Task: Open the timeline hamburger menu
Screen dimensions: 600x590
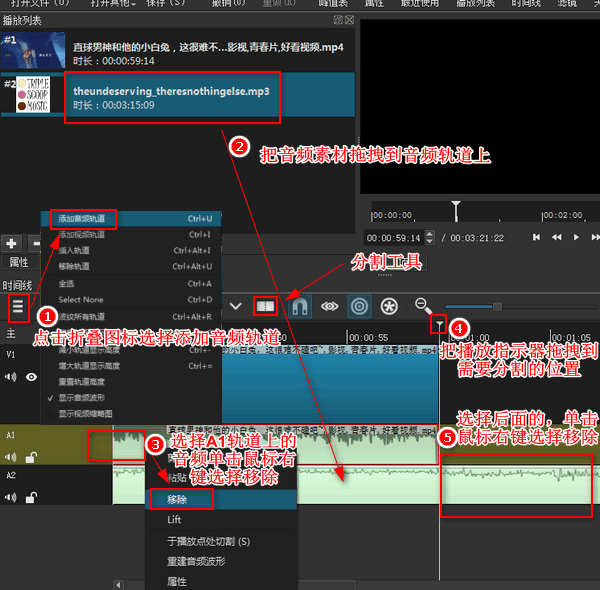Action: tap(18, 307)
